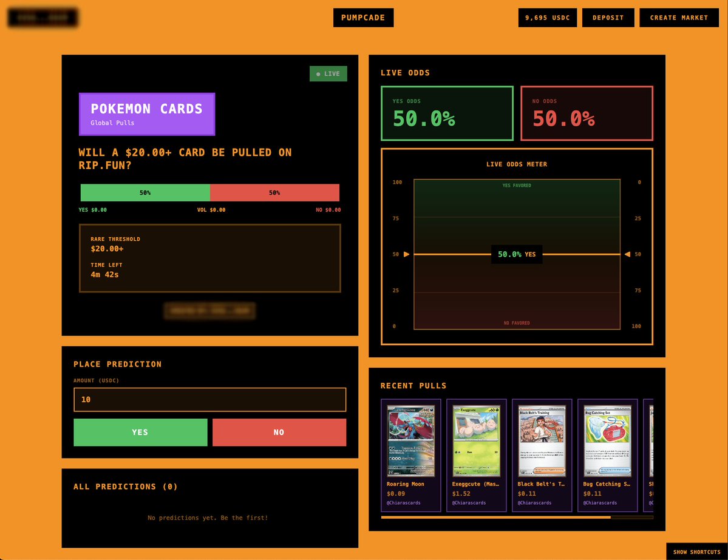
Task: Click @Chiarascards under Bug Catching Set
Action: 600,503
